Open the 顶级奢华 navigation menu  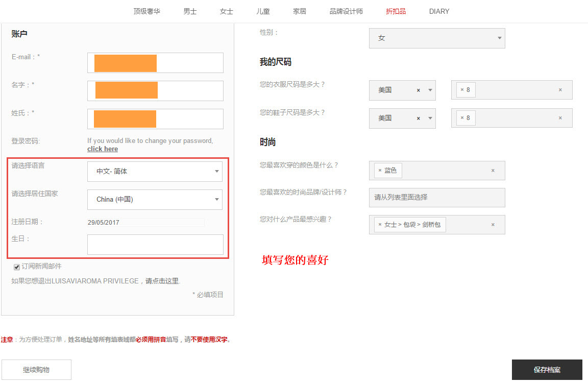click(x=146, y=11)
